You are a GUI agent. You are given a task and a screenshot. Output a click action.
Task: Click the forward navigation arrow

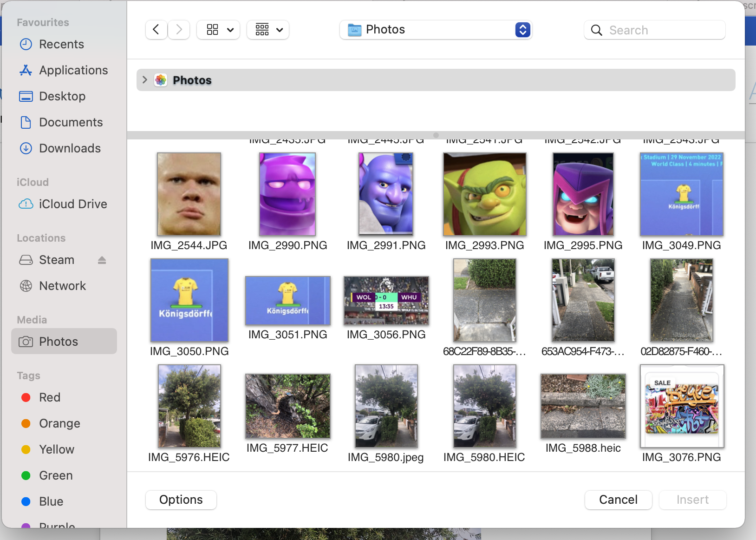pyautogui.click(x=179, y=30)
